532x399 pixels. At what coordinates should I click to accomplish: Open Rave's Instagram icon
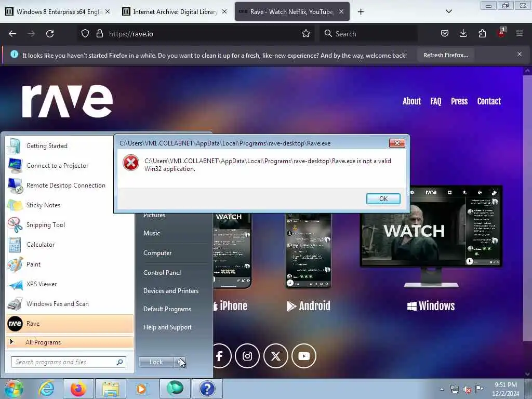point(247,356)
